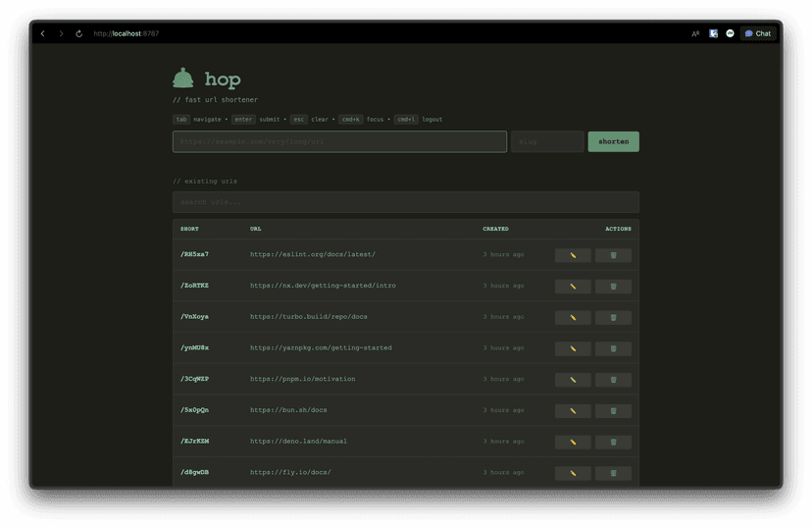Edit the /ZoRTKZ nx.dev entry

[573, 287]
